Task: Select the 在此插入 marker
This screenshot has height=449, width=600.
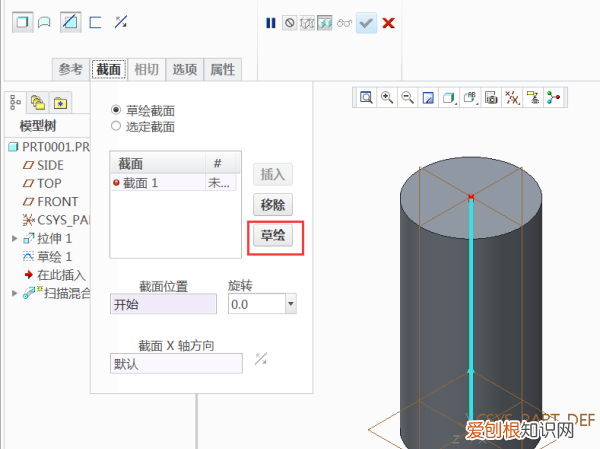Action: (55, 275)
